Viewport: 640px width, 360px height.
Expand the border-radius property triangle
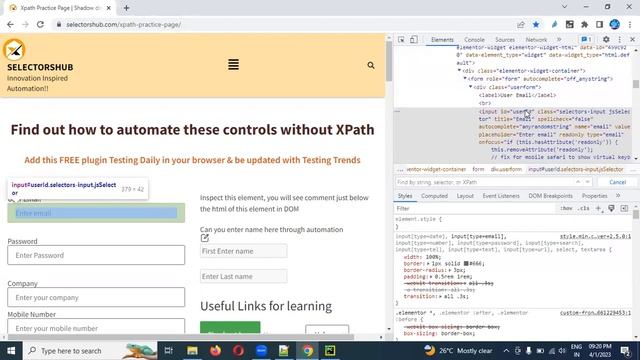point(450,270)
